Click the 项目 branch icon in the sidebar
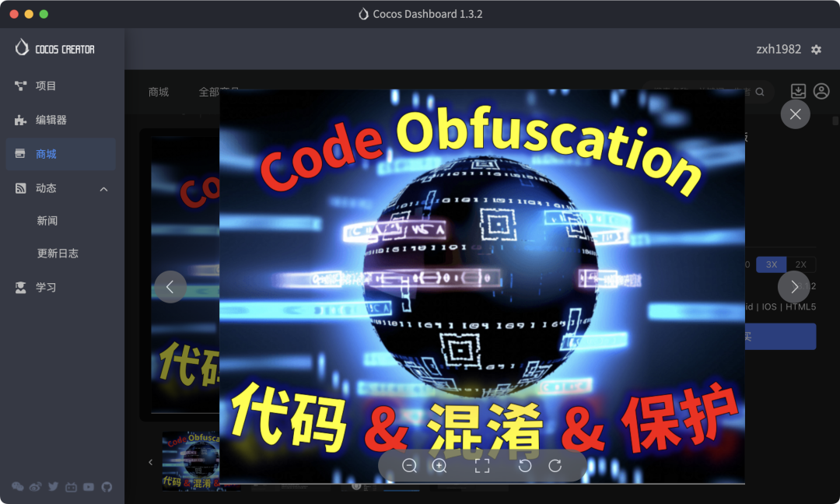 [x=20, y=86]
